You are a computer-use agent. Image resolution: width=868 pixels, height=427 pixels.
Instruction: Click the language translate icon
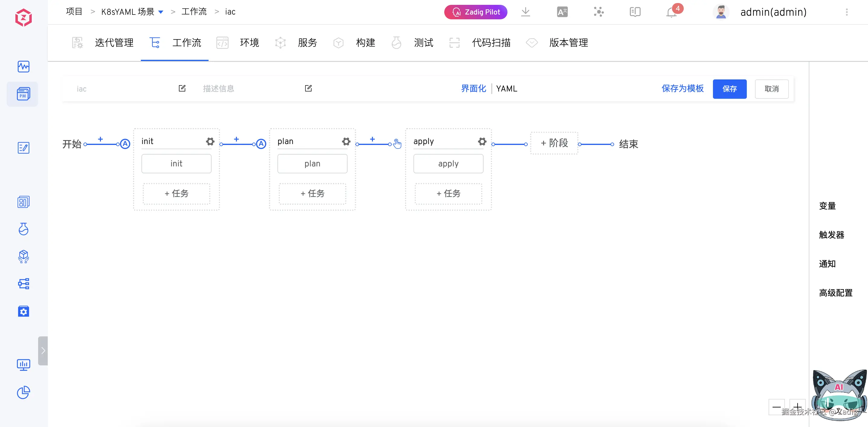[x=562, y=12]
